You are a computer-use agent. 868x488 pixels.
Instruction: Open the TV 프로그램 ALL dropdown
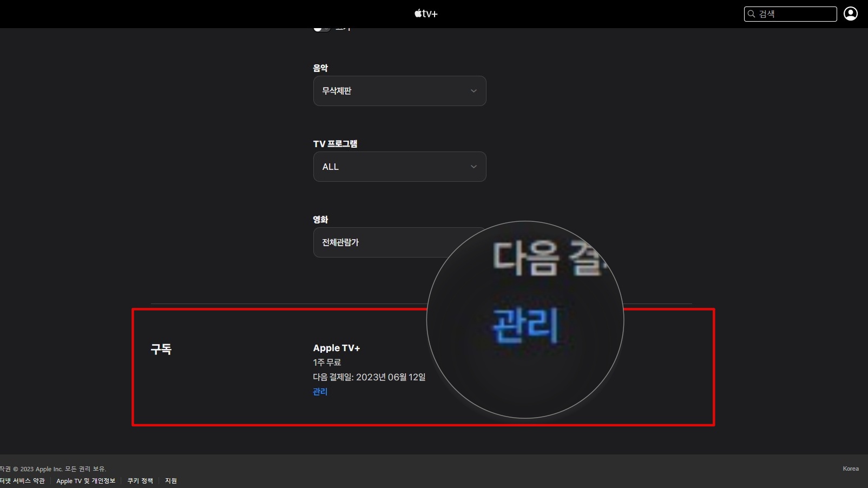[399, 167]
